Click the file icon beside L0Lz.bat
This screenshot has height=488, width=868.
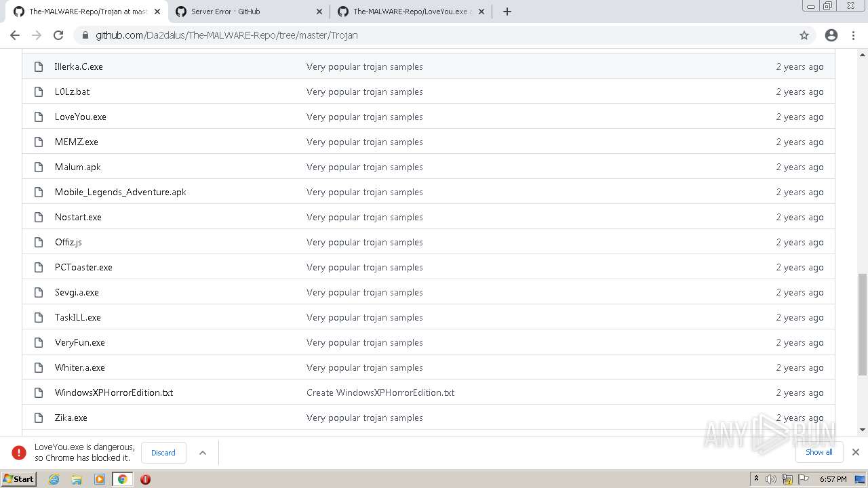[39, 91]
